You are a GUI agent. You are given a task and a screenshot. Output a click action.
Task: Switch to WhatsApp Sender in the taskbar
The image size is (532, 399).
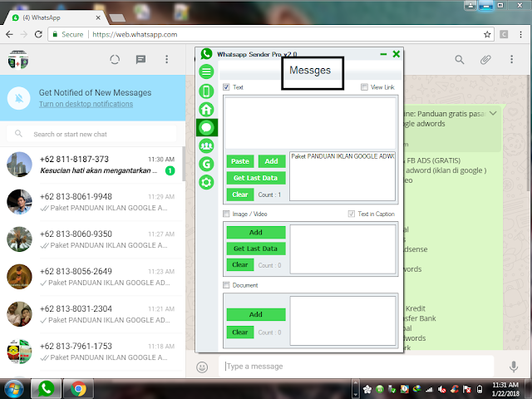click(x=46, y=389)
